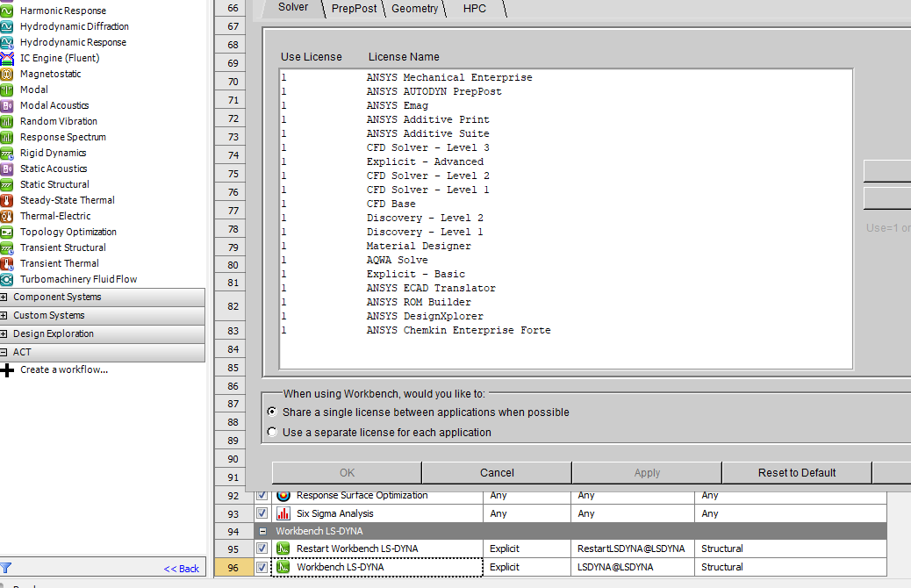
Task: Select the Random Vibration icon
Action: [x=6, y=121]
